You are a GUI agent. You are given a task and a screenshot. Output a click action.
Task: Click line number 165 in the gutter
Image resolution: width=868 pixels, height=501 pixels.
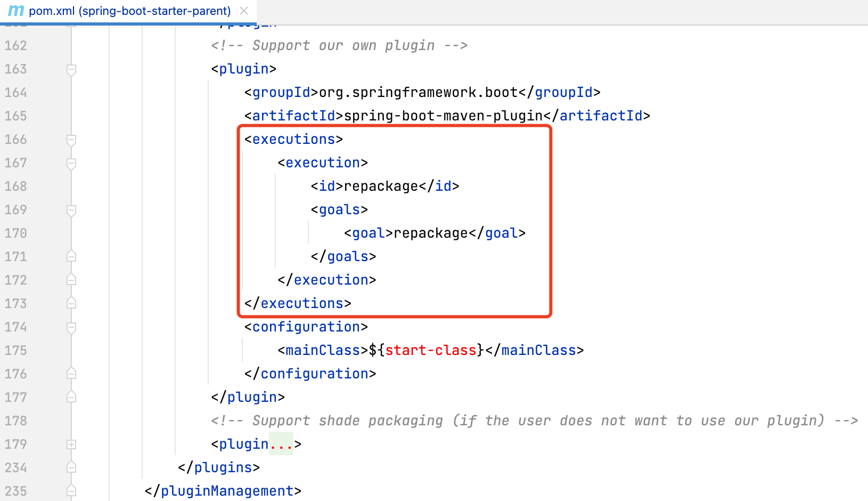[x=16, y=116]
